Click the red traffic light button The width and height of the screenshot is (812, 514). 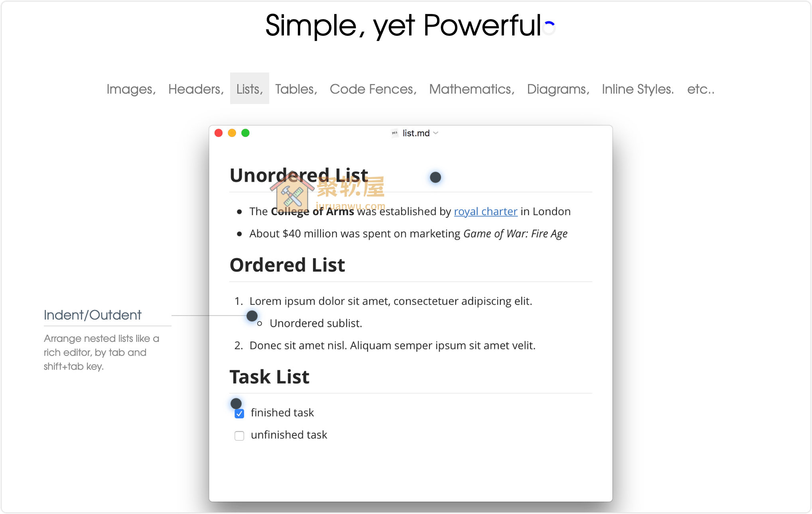pos(219,133)
